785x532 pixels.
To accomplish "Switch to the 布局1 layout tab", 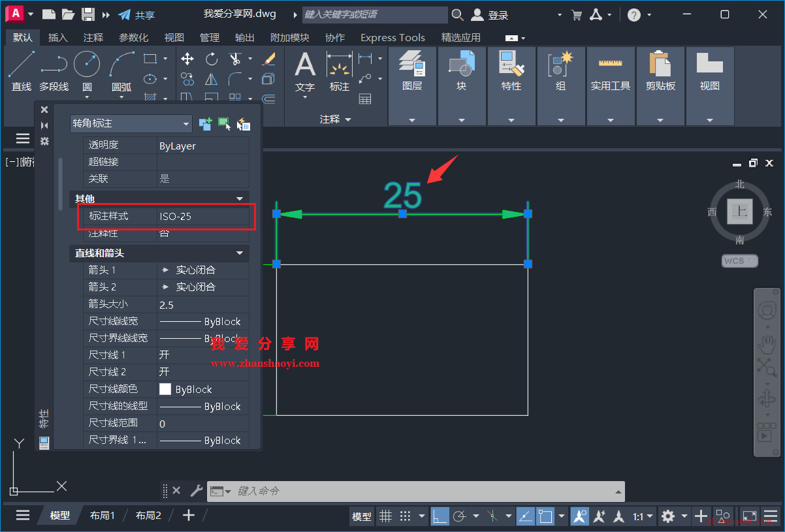I will click(x=103, y=516).
